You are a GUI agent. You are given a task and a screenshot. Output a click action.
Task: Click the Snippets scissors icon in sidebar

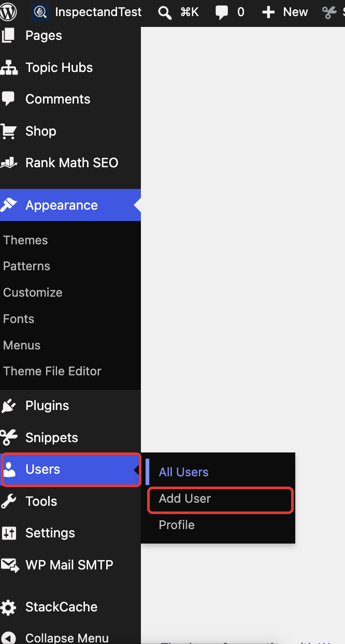tap(9, 438)
